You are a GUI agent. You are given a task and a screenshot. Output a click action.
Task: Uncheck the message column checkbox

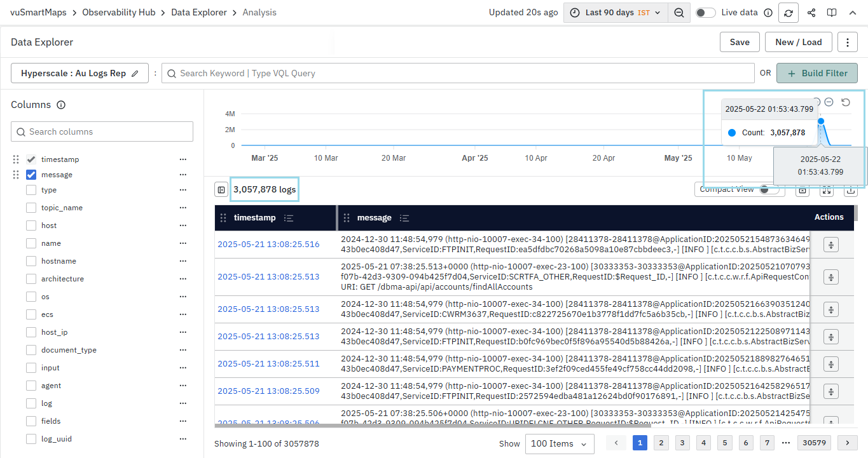[x=31, y=175]
